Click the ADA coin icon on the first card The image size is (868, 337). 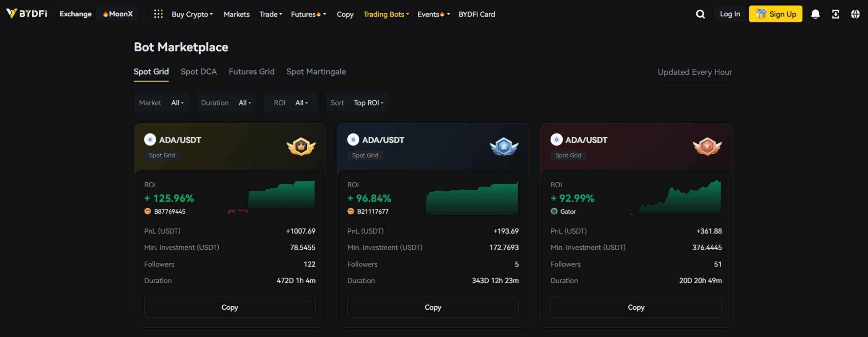pyautogui.click(x=150, y=140)
